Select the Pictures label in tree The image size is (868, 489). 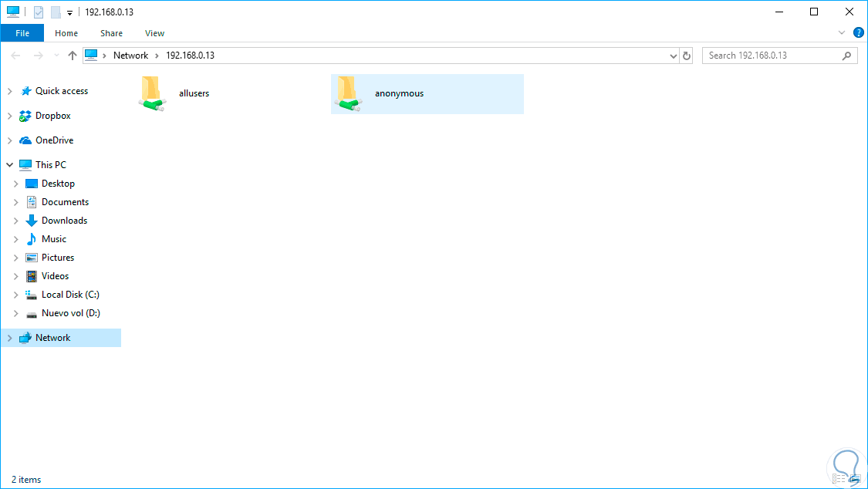(58, 258)
